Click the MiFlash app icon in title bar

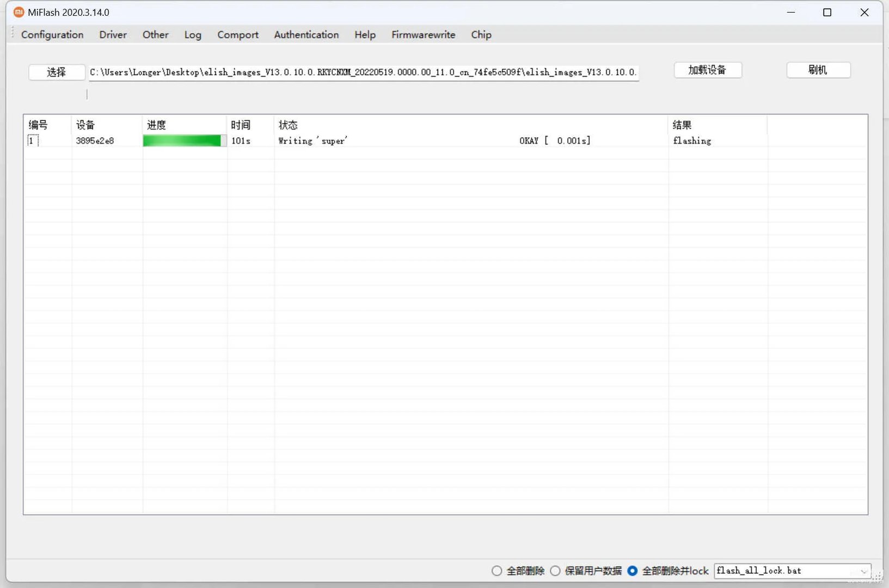[19, 12]
